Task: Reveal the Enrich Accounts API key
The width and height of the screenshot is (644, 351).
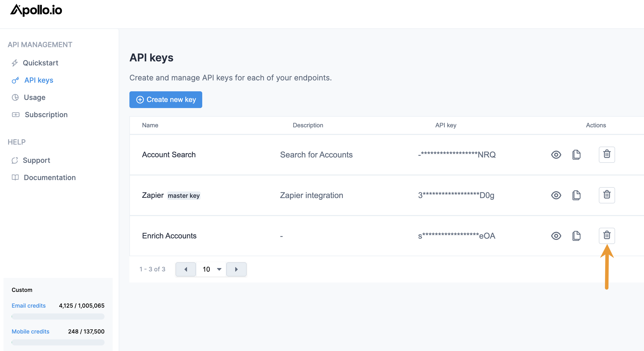Action: 556,236
